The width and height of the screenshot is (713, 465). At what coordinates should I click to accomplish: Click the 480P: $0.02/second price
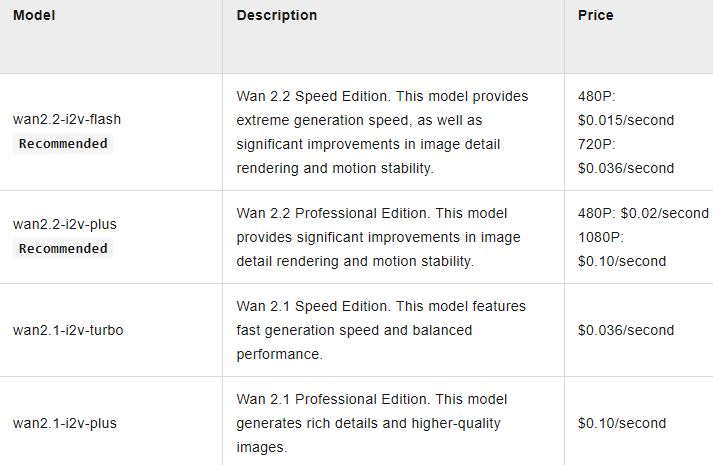pos(643,213)
